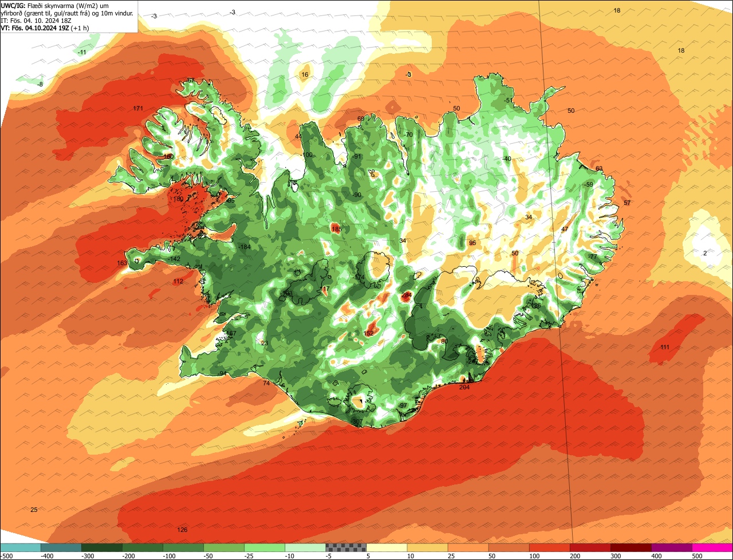733x560 pixels.
Task: Click the value label -91 in north Iceland
Action: tap(358, 156)
